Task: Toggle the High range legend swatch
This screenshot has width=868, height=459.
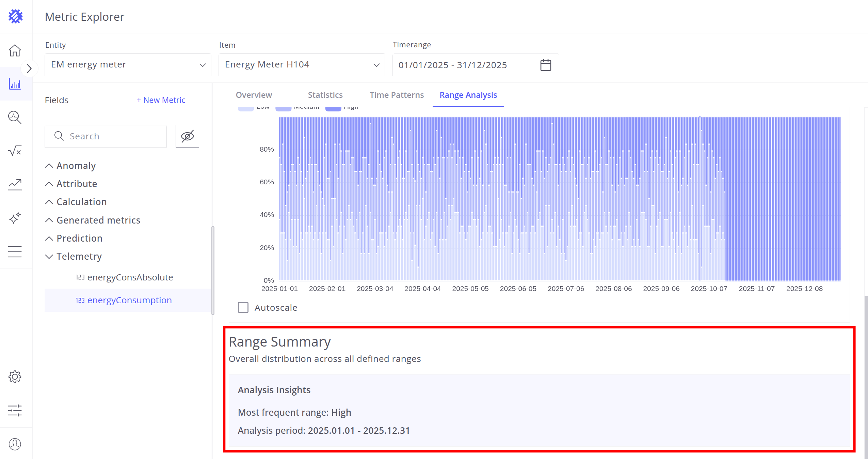Action: (x=333, y=109)
